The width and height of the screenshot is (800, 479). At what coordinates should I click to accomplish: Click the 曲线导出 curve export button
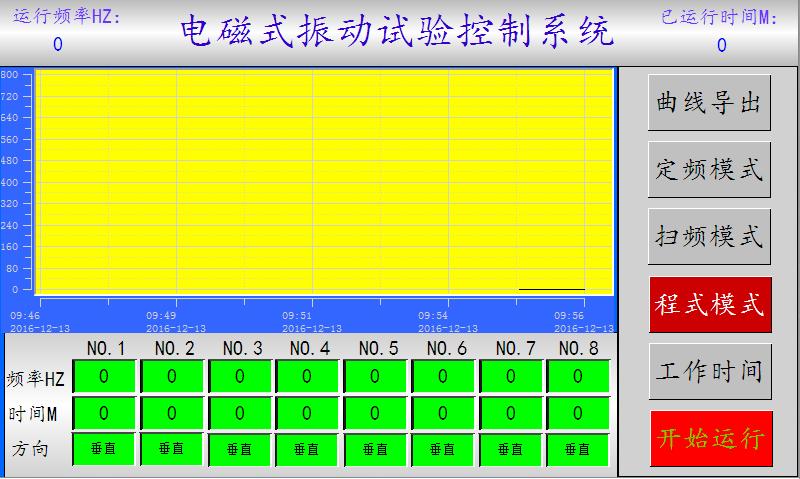pyautogui.click(x=709, y=102)
